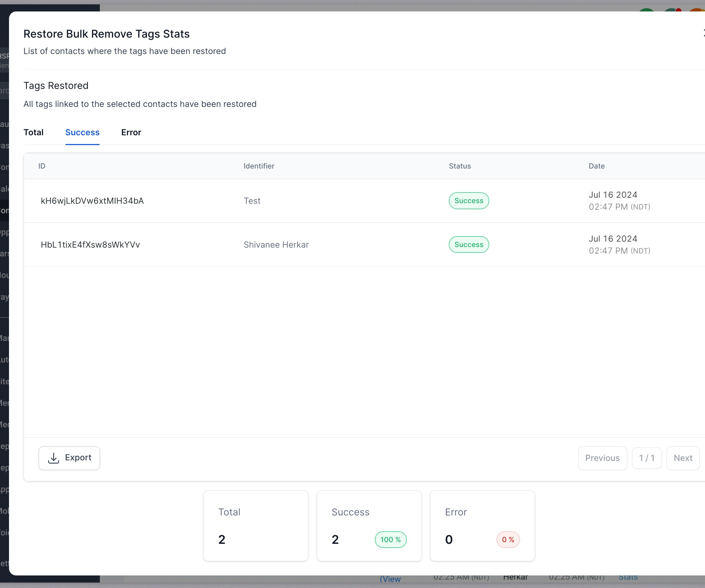Click the Total summary card
Screen dimensions: 705x588
point(255,526)
